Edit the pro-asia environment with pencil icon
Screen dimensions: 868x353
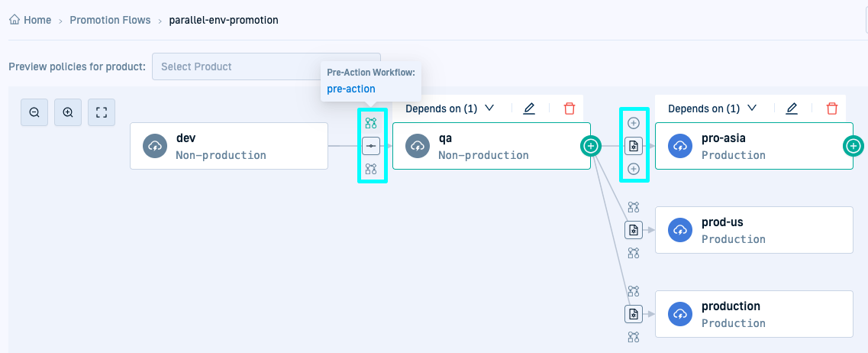[792, 108]
